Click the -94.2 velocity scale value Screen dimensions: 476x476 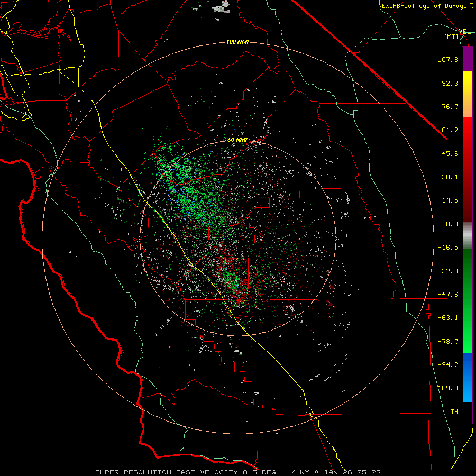tap(448, 365)
